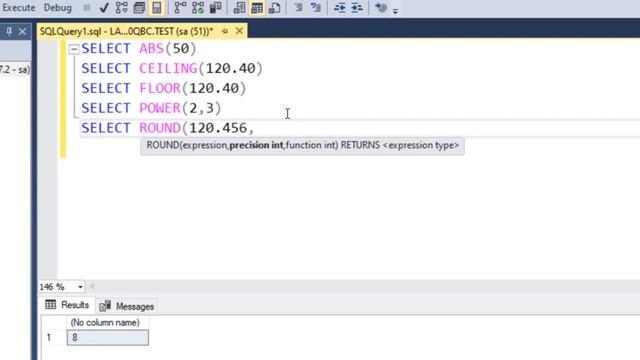The width and height of the screenshot is (640, 360).
Task: Select Results to Text icon
Action: coord(239,8)
